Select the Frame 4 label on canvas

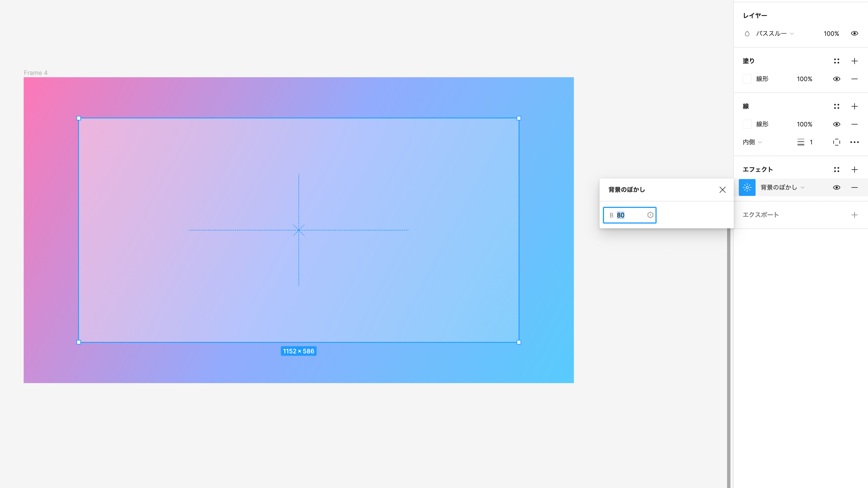[x=36, y=73]
